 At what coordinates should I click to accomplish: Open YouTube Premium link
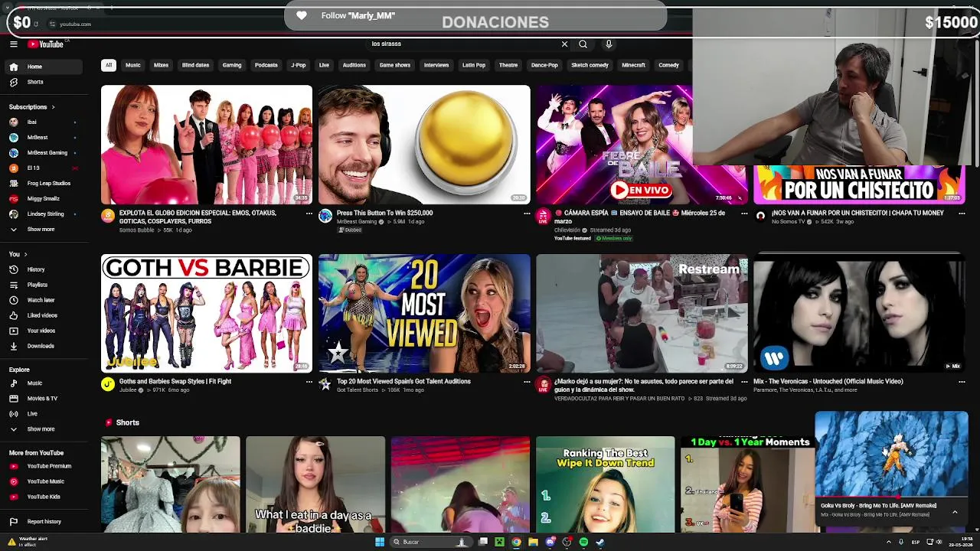42,466
